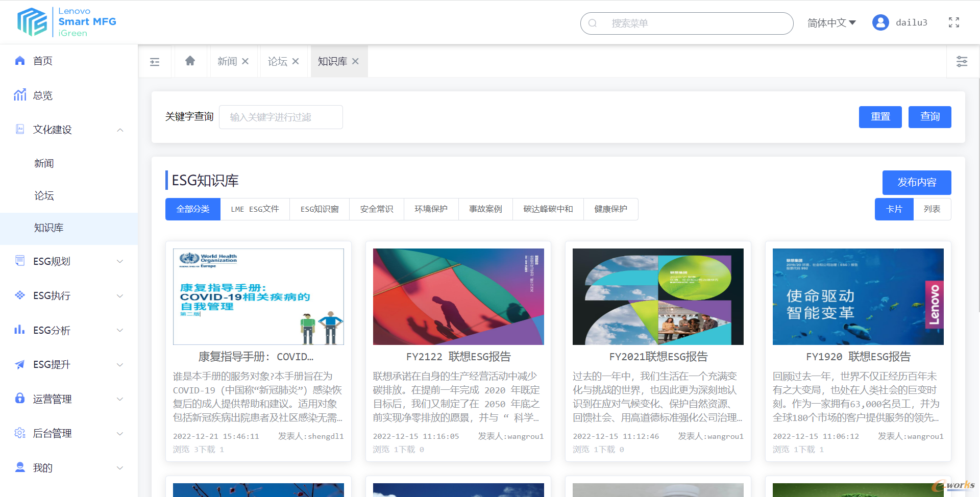
Task: Click the 我的 person icon
Action: 20,467
